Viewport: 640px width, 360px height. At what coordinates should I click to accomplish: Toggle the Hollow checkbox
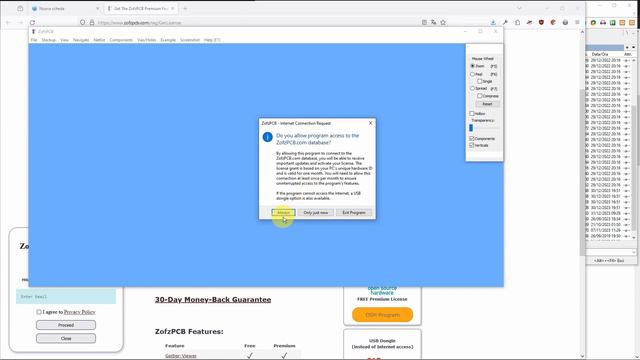[x=472, y=113]
